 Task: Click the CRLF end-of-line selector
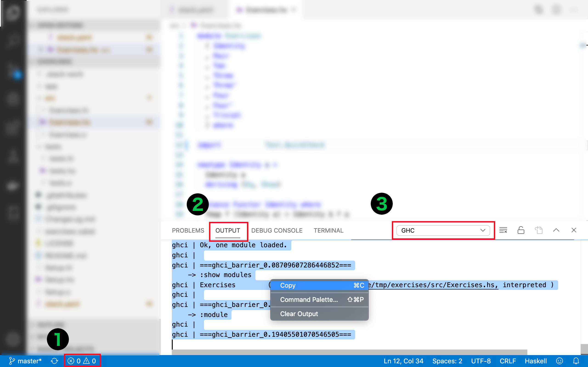pos(508,361)
